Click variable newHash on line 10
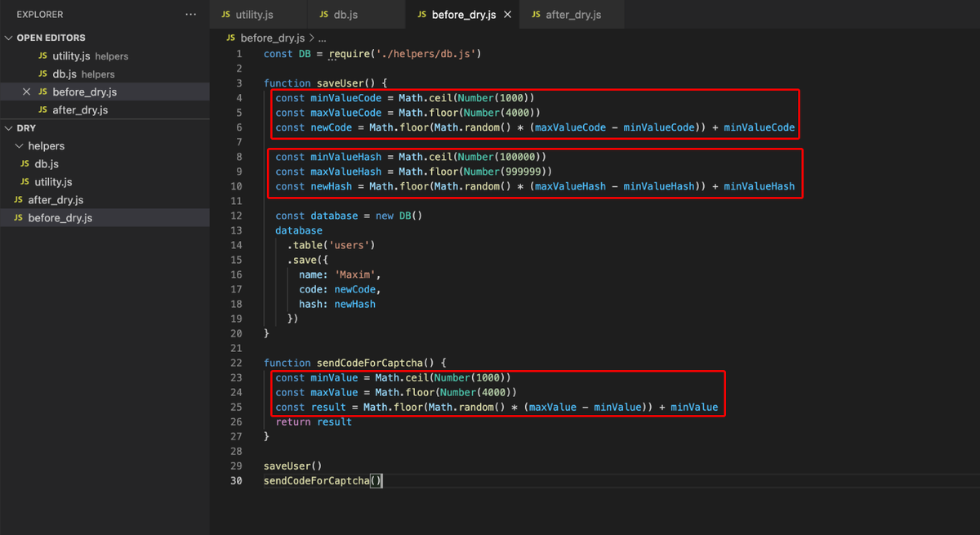This screenshot has height=535, width=980. tap(331, 186)
